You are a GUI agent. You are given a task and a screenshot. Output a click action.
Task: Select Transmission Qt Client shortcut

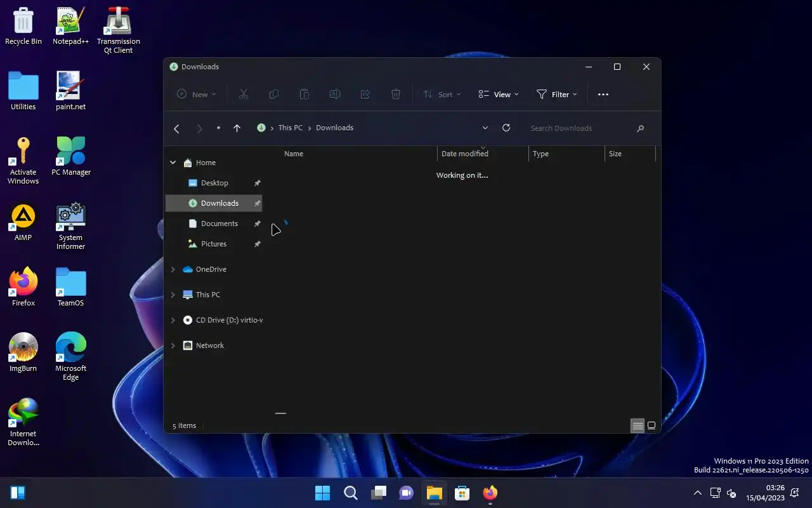tap(119, 30)
